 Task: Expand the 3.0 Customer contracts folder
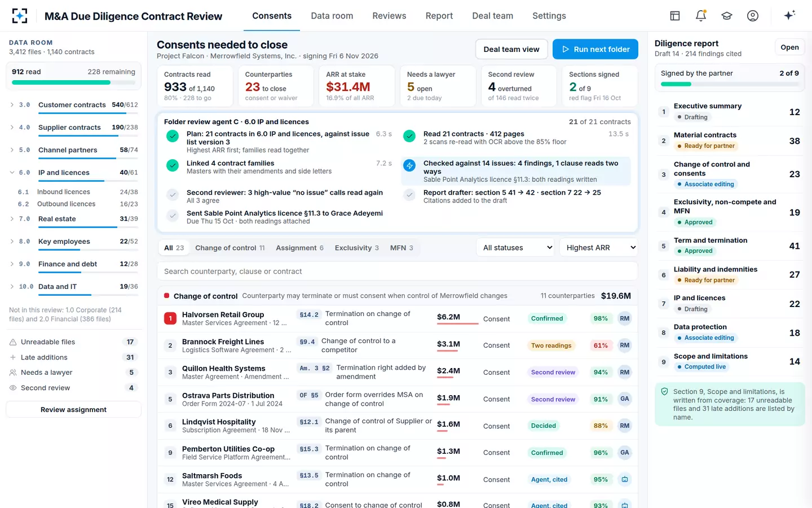[12, 104]
